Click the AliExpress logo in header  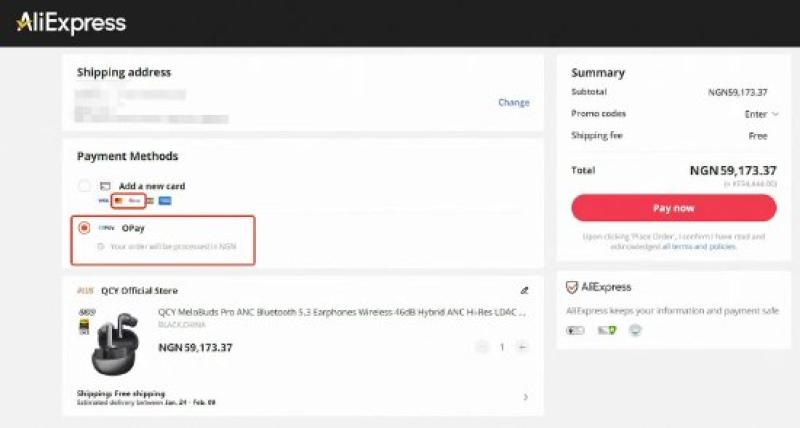tap(71, 22)
